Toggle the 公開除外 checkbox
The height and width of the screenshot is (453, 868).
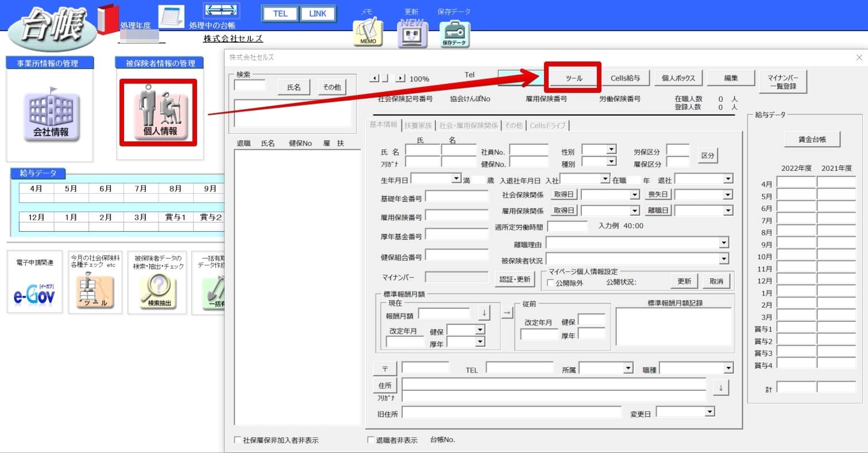point(551,283)
